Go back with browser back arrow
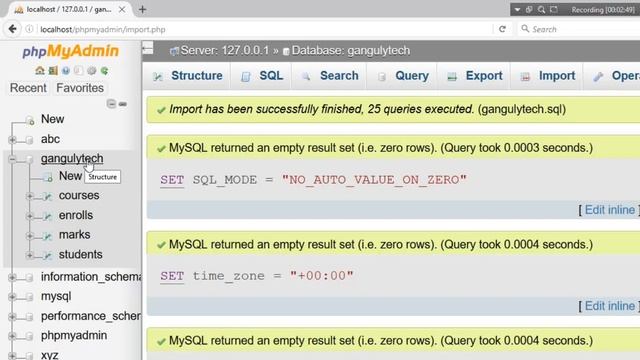 tap(13, 29)
